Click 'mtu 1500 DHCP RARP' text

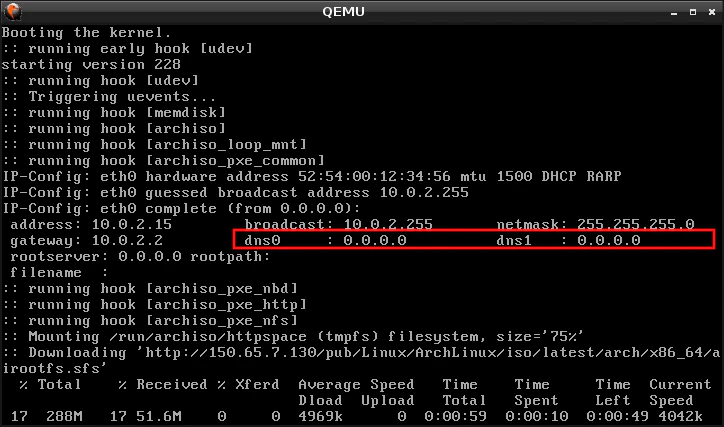pyautogui.click(x=541, y=176)
